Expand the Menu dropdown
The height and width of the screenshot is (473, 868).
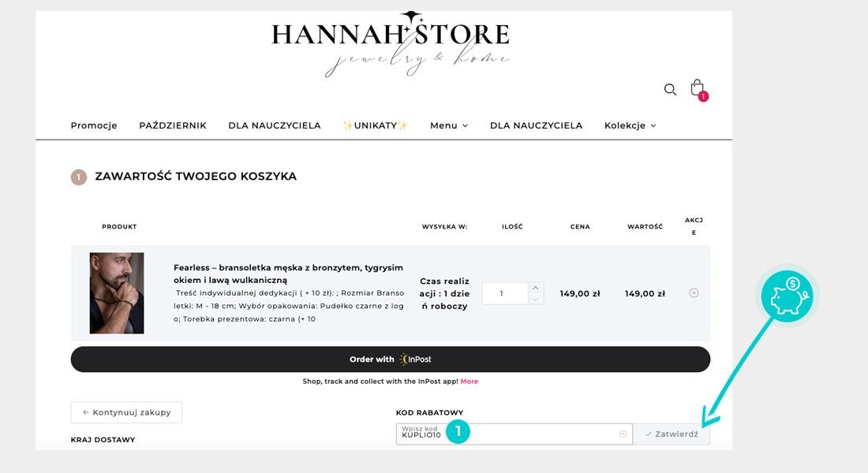(448, 125)
